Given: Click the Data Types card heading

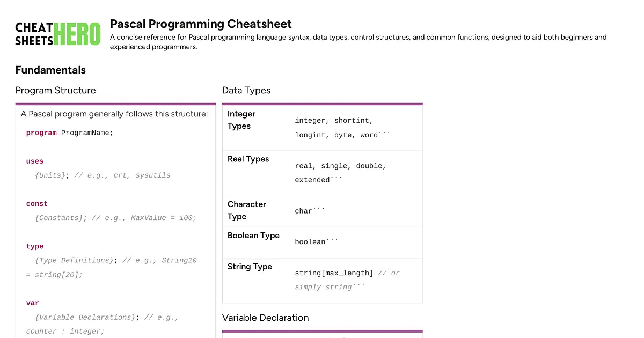Looking at the screenshot, I should [246, 90].
